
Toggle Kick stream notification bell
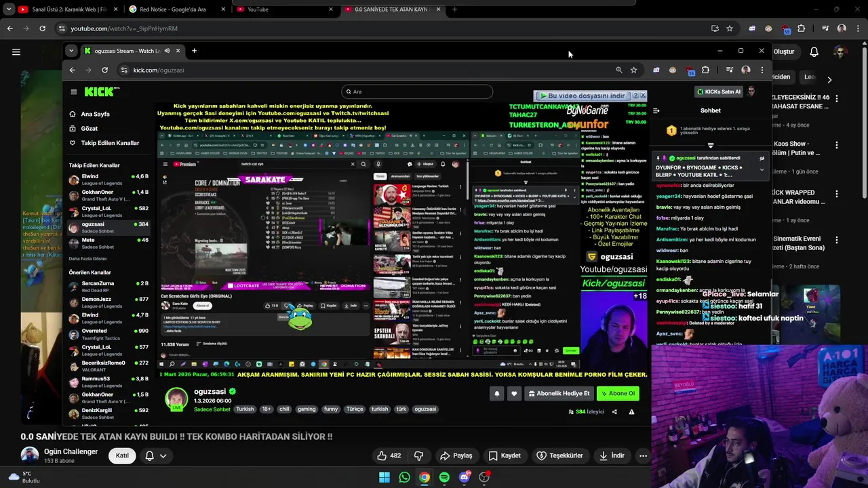496,393
